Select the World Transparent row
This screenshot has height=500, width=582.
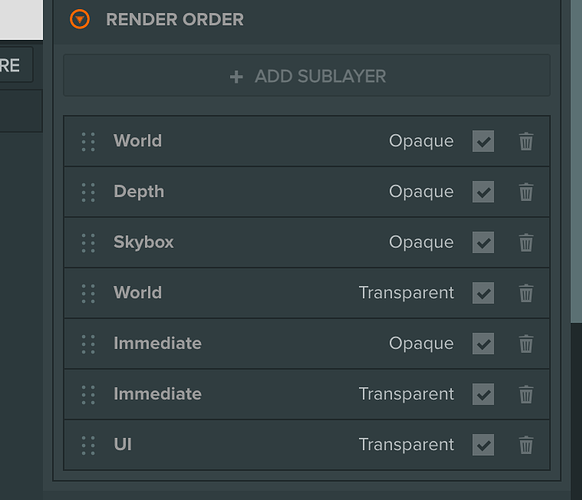point(307,293)
